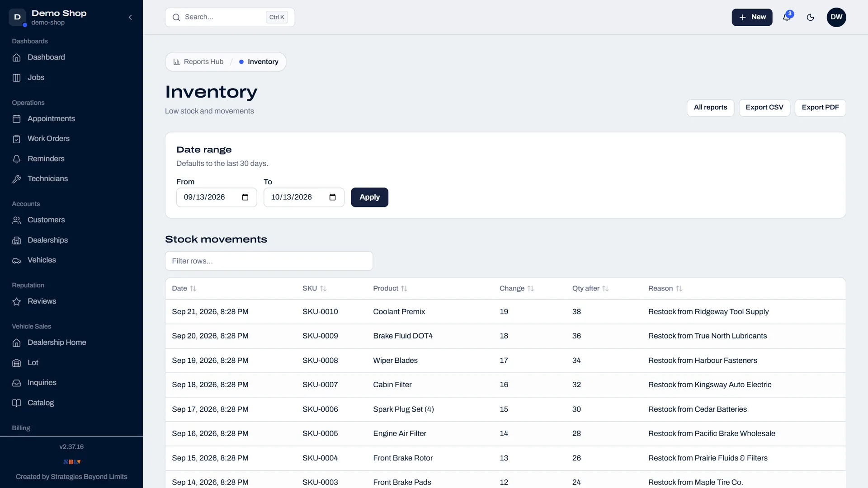The height and width of the screenshot is (488, 868).
Task: Export report as CSV
Action: tap(764, 108)
